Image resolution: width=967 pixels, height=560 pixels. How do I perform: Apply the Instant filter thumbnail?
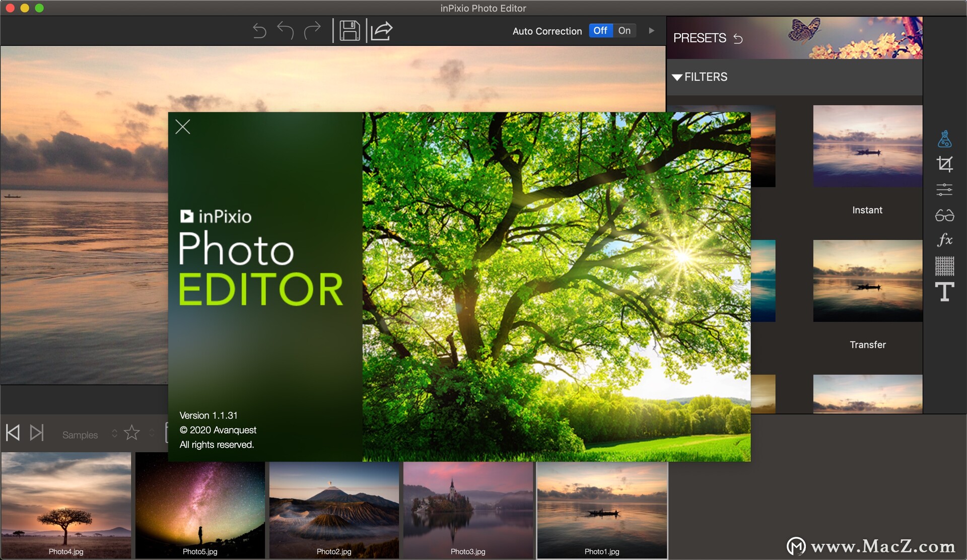tap(868, 146)
